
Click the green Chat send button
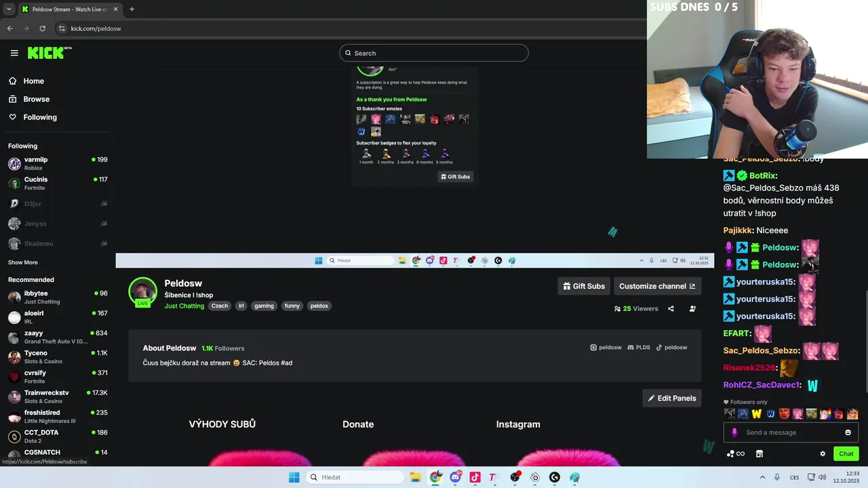pyautogui.click(x=846, y=453)
